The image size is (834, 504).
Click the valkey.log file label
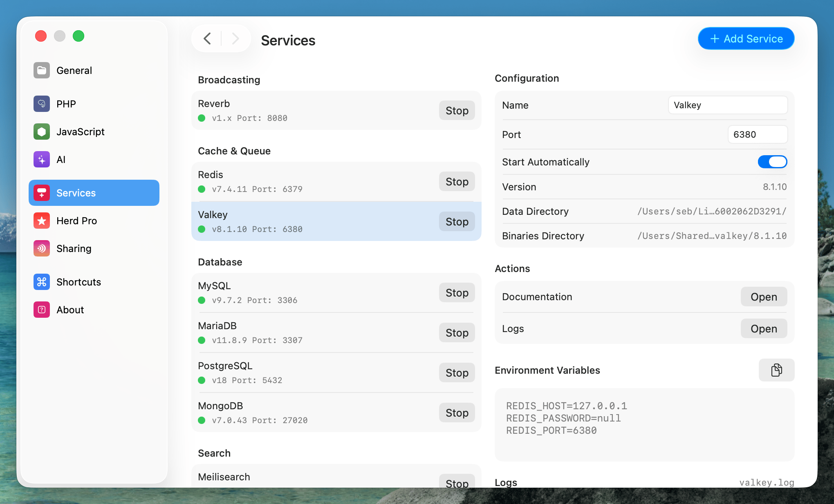[x=767, y=482]
